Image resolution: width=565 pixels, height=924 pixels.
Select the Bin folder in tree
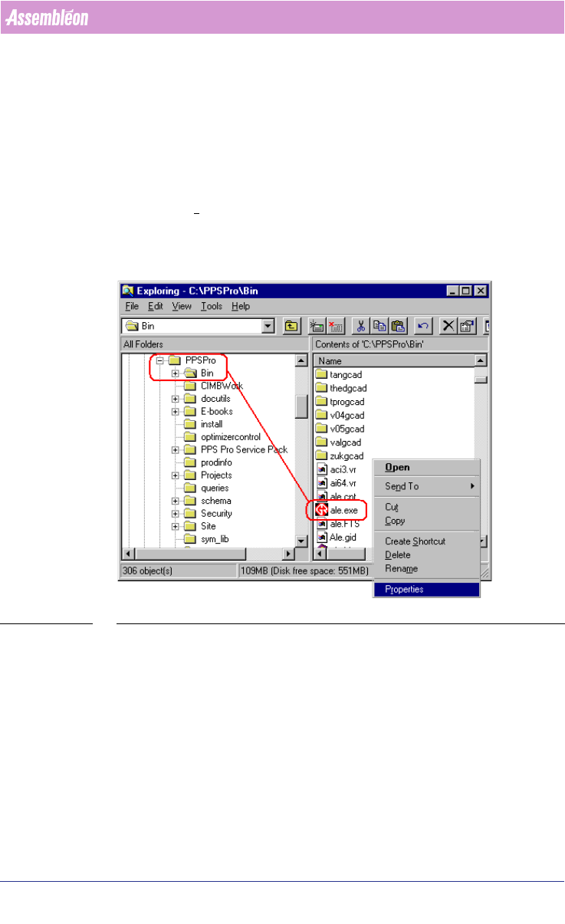[199, 373]
